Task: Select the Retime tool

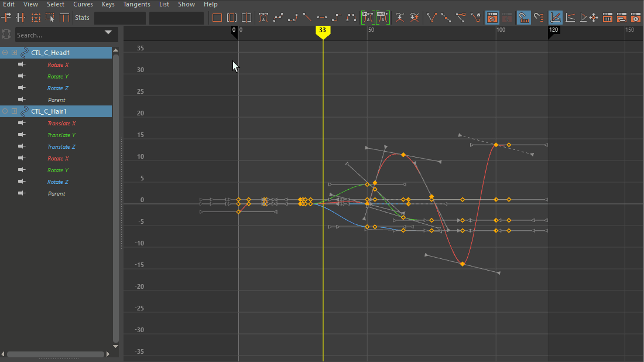Action: tap(64, 18)
